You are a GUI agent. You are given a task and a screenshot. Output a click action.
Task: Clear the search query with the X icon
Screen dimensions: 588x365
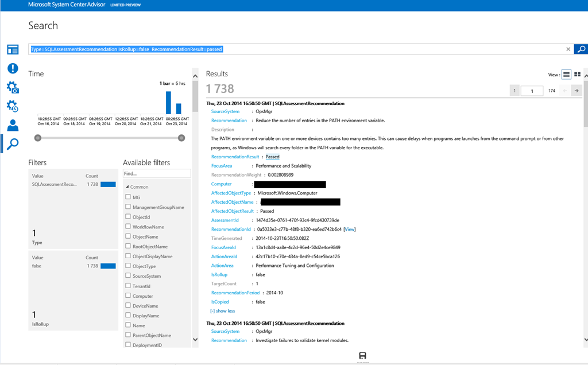click(x=568, y=49)
